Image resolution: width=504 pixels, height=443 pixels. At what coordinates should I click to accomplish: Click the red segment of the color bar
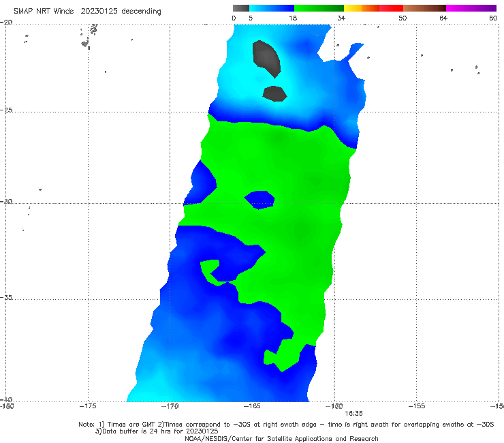(x=391, y=8)
